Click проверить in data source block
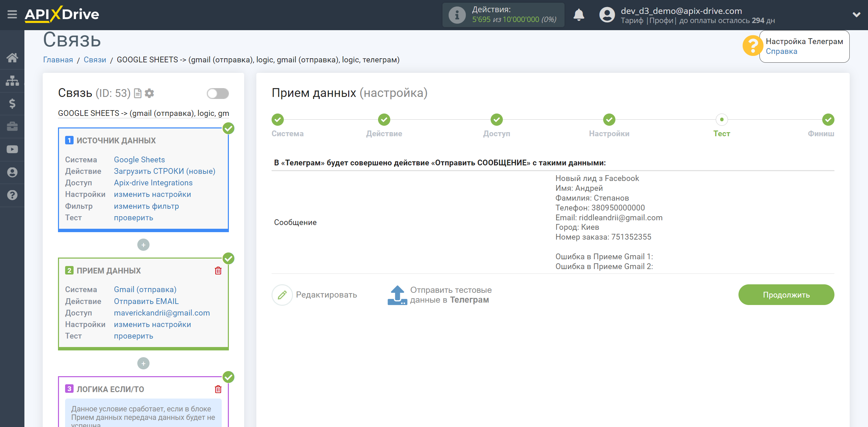This screenshot has width=868, height=427. (134, 218)
